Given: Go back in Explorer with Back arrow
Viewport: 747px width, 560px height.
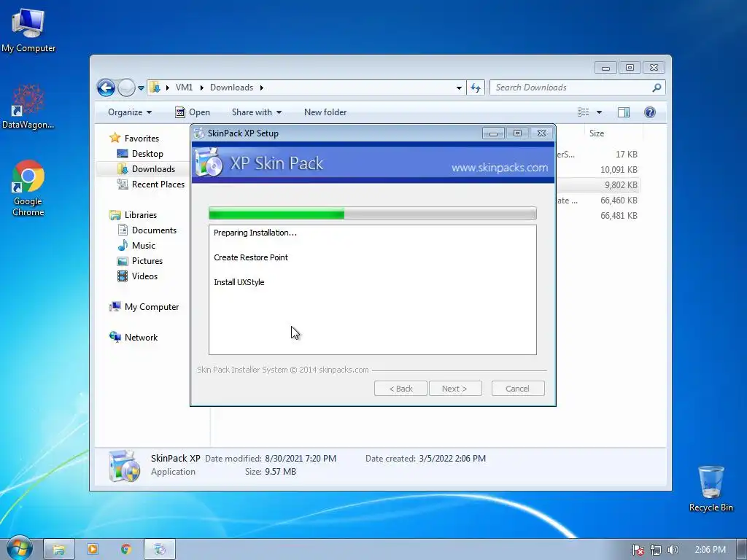Looking at the screenshot, I should tap(106, 87).
